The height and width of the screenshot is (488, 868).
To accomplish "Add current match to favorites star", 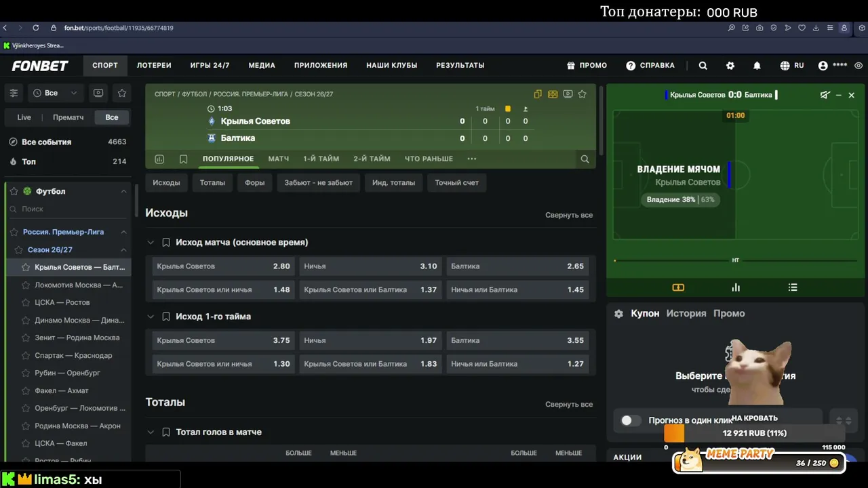I will (x=582, y=94).
